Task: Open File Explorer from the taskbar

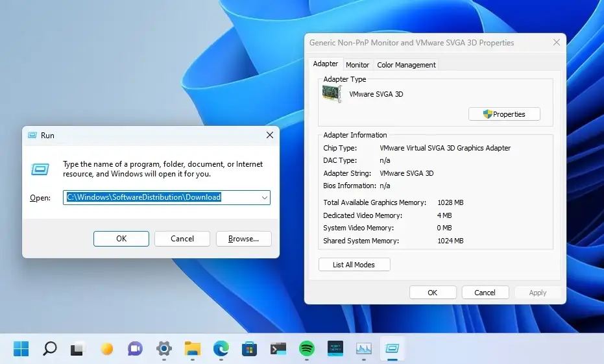Action: (x=193, y=349)
